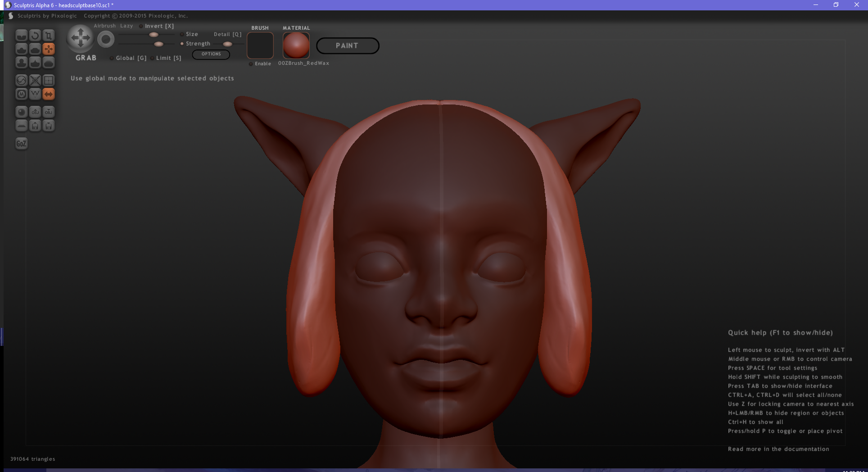Switch to PAINT mode
This screenshot has width=868, height=472.
347,46
